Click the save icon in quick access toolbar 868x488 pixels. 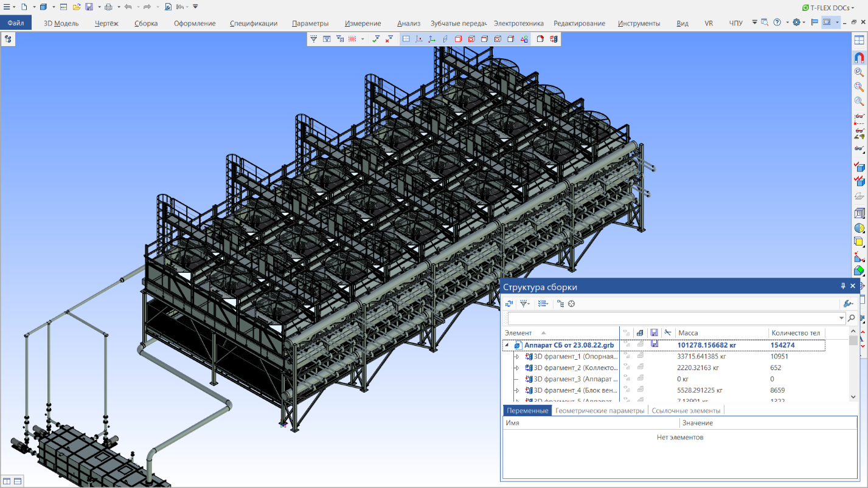click(x=89, y=7)
